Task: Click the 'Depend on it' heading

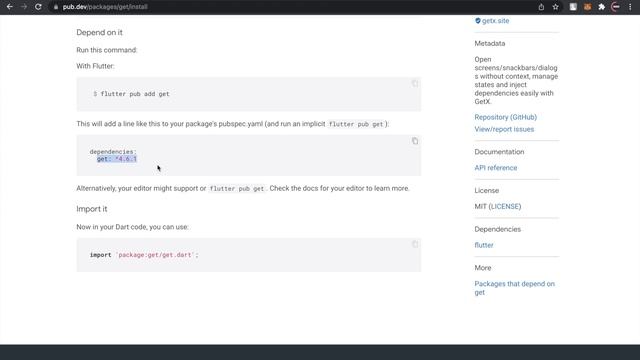Action: [99, 32]
